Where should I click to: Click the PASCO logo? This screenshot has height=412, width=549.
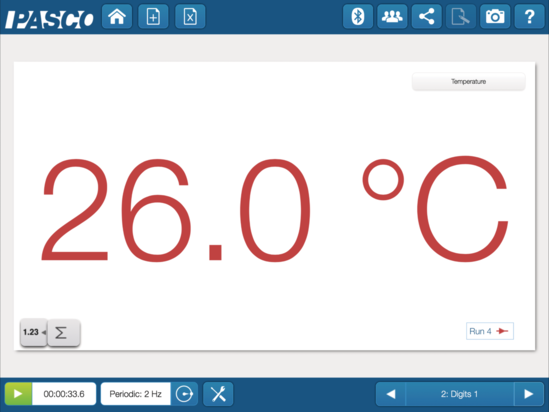[x=50, y=19]
